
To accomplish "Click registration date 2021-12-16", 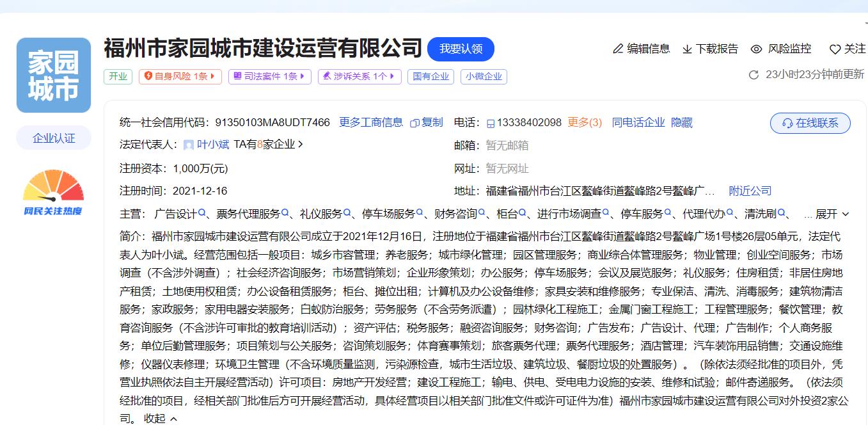I will tap(200, 191).
